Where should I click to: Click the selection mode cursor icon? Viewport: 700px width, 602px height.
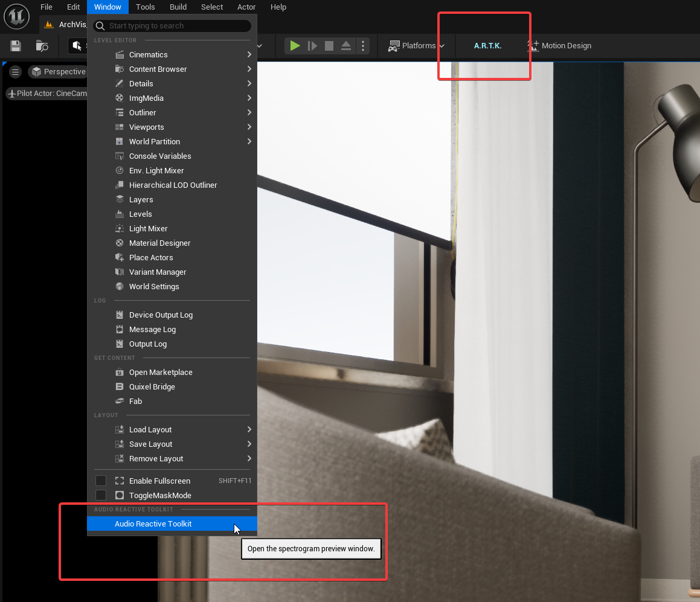[x=77, y=46]
